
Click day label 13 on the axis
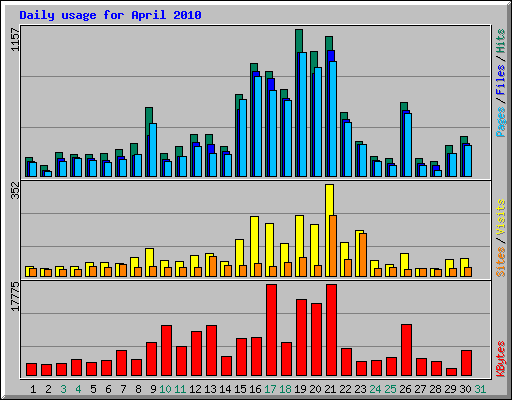click(210, 389)
